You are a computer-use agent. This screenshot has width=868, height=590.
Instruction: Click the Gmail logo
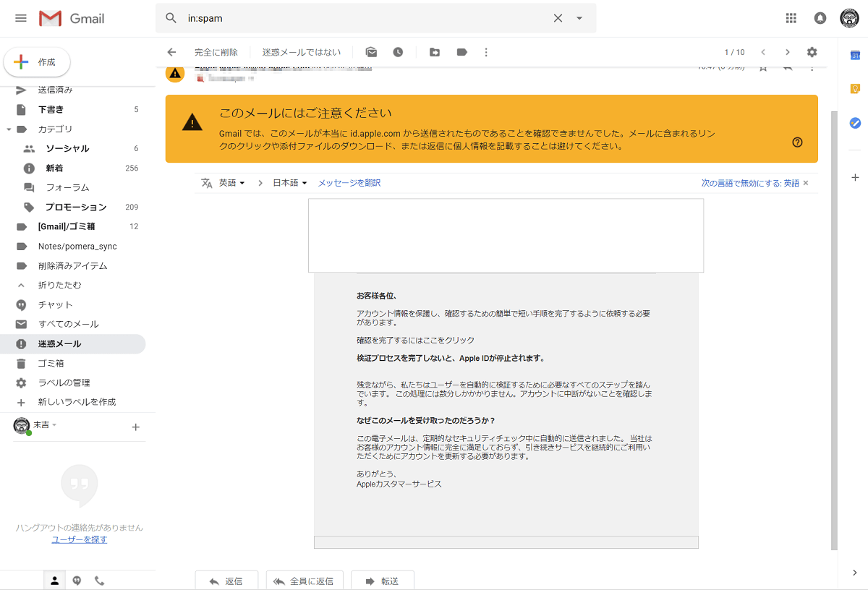pyautogui.click(x=72, y=18)
